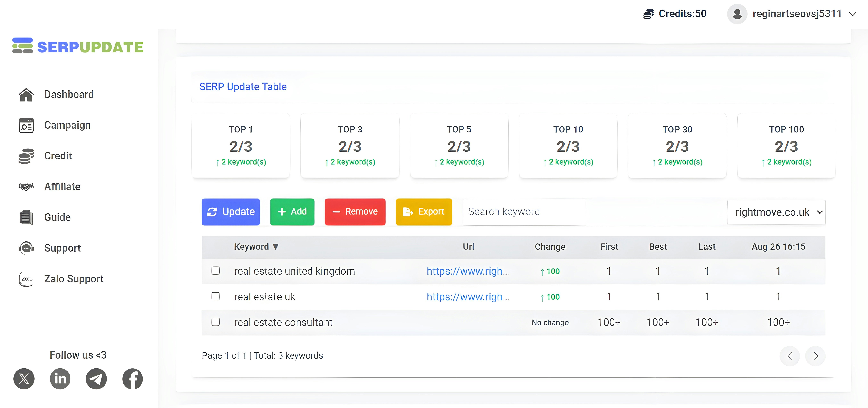The width and height of the screenshot is (868, 408).
Task: Click the Url column header
Action: tap(468, 247)
